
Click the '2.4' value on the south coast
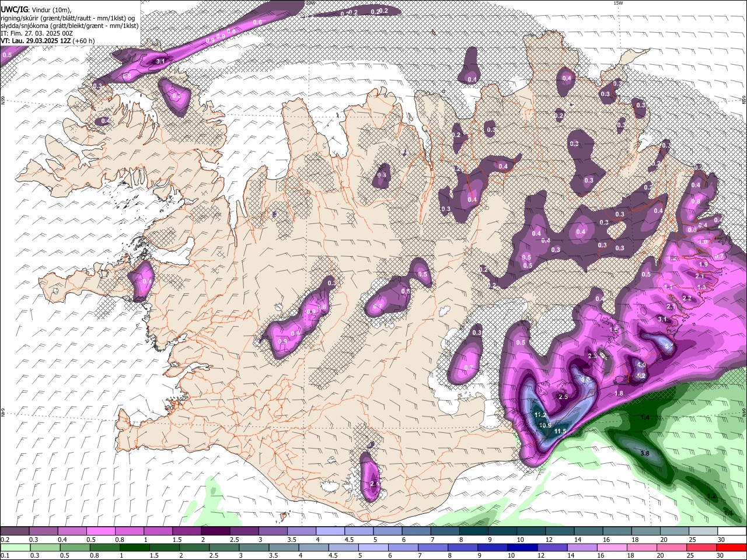coord(375,484)
